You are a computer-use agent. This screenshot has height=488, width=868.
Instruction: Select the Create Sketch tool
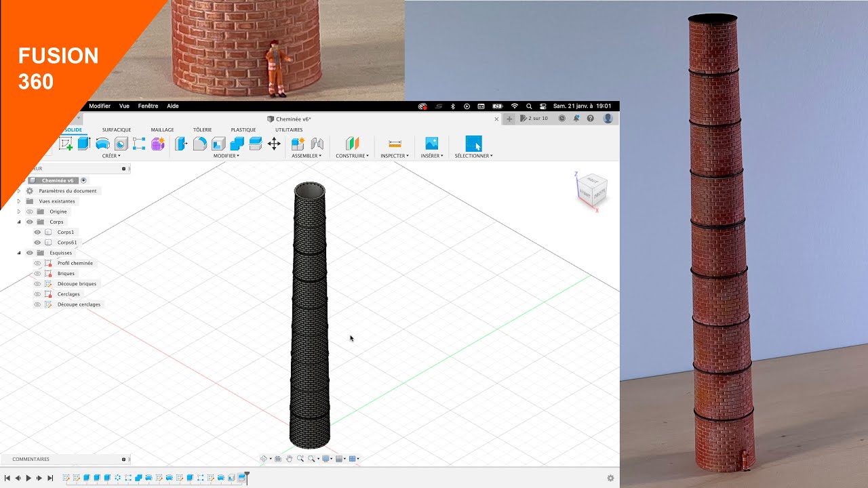(66, 143)
